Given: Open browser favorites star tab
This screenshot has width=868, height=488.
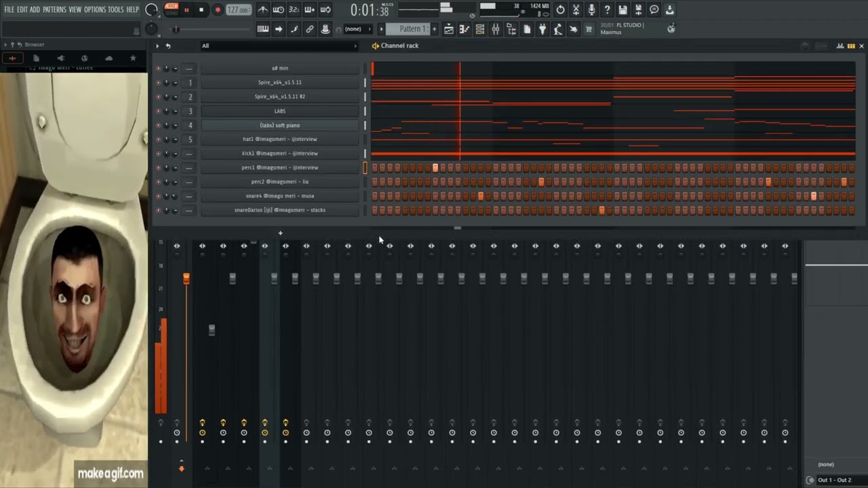Looking at the screenshot, I should point(133,58).
